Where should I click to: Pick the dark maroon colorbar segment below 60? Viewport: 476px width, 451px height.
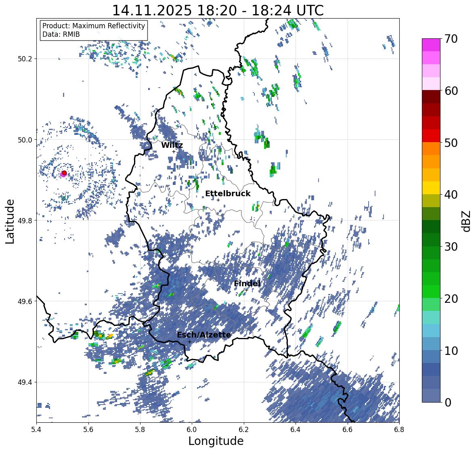coord(431,97)
